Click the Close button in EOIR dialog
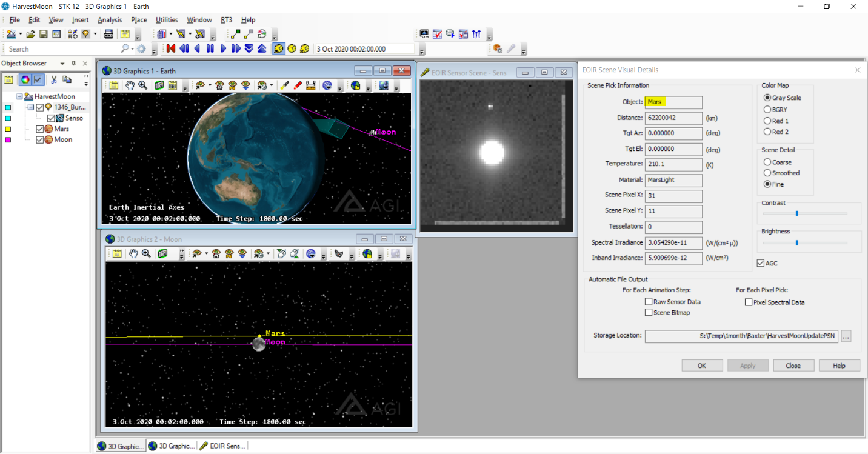The height and width of the screenshot is (454, 868). [x=793, y=366]
